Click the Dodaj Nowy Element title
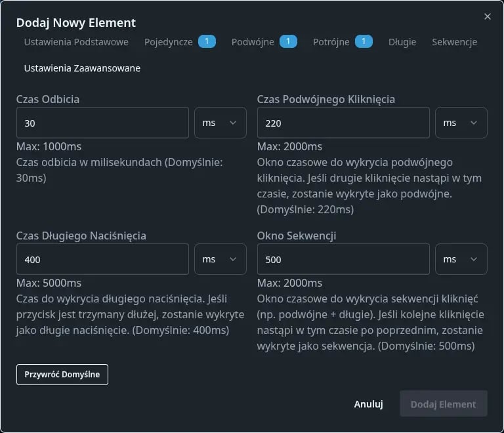Image resolution: width=504 pixels, height=433 pixels. click(76, 23)
